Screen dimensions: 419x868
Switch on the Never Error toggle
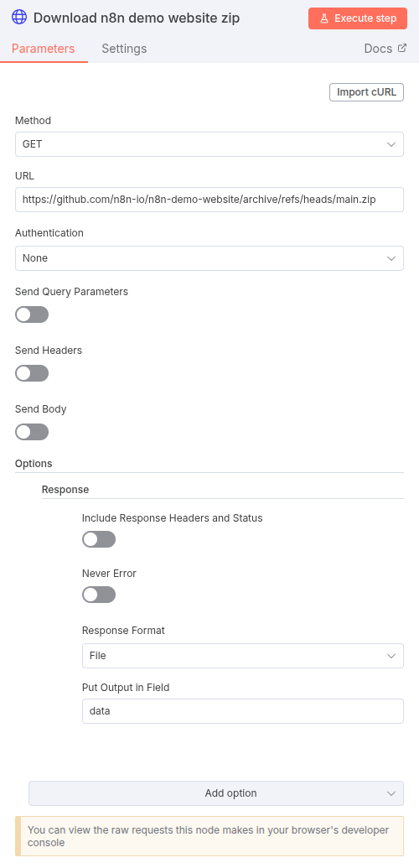click(99, 595)
